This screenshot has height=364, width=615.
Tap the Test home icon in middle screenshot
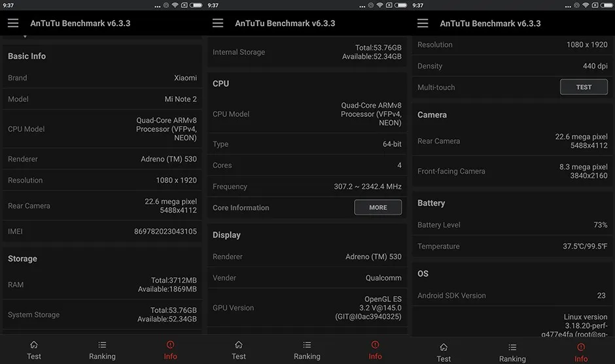click(238, 345)
